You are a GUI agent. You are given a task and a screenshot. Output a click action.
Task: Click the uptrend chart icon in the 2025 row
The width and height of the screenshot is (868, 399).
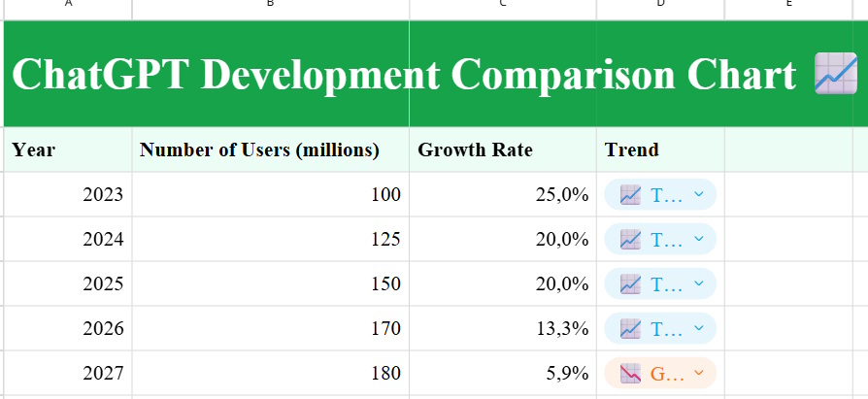630,283
